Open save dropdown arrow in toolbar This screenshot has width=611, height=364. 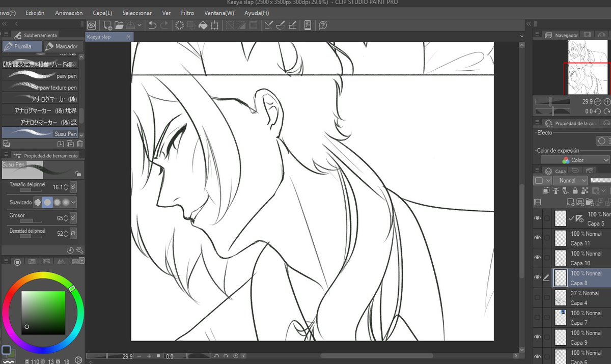(x=138, y=25)
